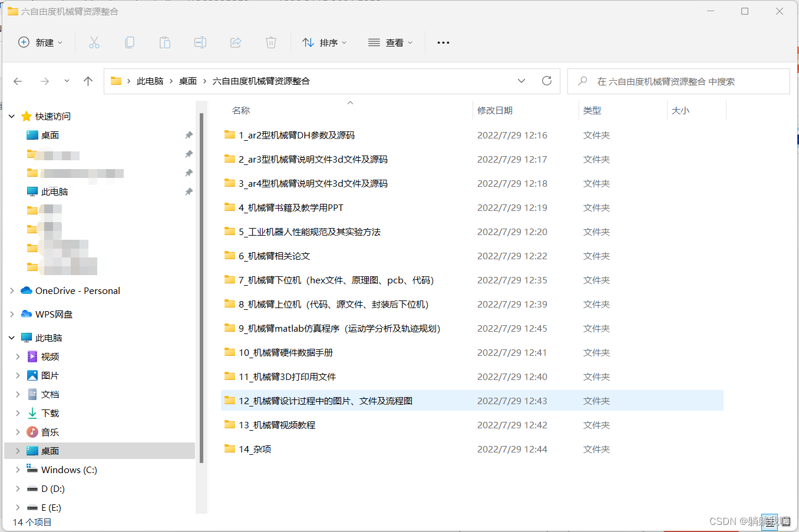Select folder 8_机械臂上位机

tap(472, 304)
